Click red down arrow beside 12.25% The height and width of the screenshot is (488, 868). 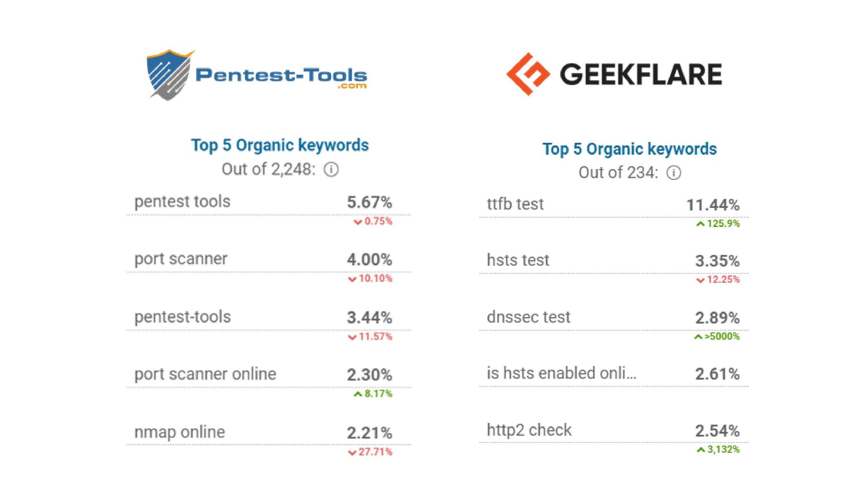click(x=700, y=280)
